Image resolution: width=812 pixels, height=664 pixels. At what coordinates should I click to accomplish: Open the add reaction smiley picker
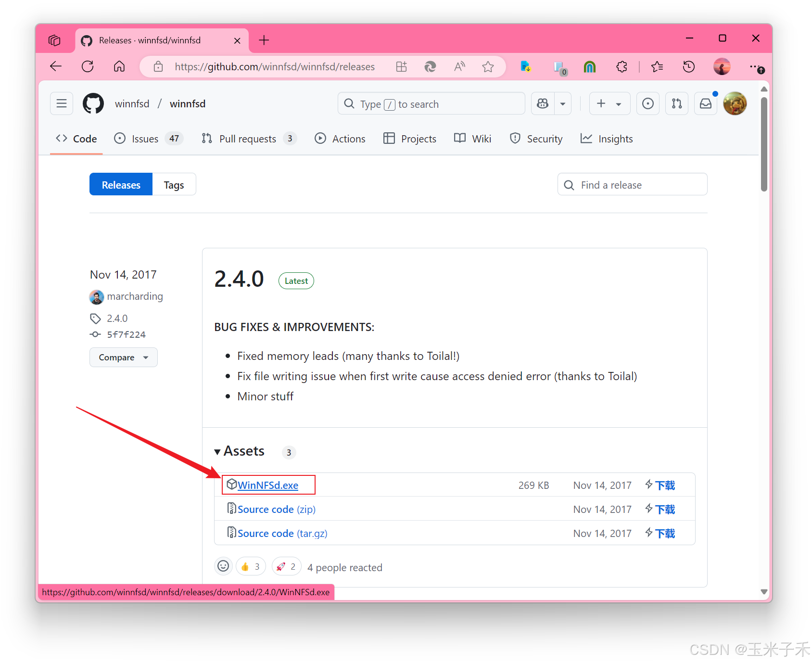coord(223,566)
